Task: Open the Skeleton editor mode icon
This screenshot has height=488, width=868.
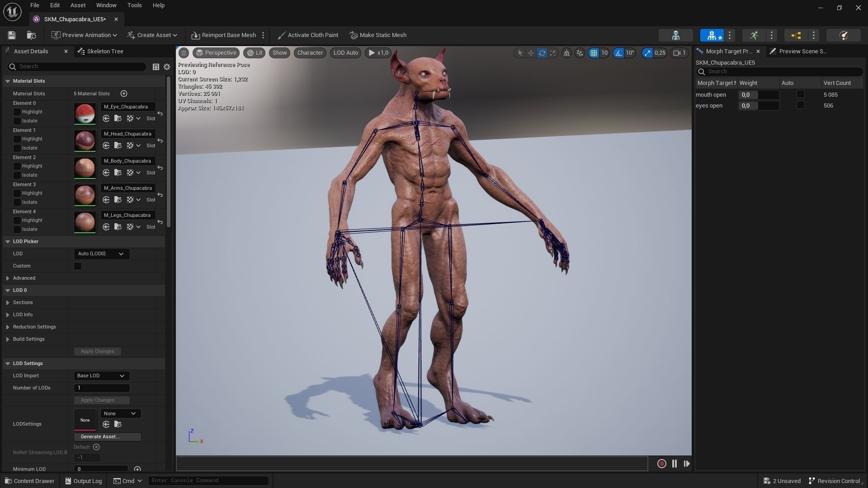Action: pos(675,35)
